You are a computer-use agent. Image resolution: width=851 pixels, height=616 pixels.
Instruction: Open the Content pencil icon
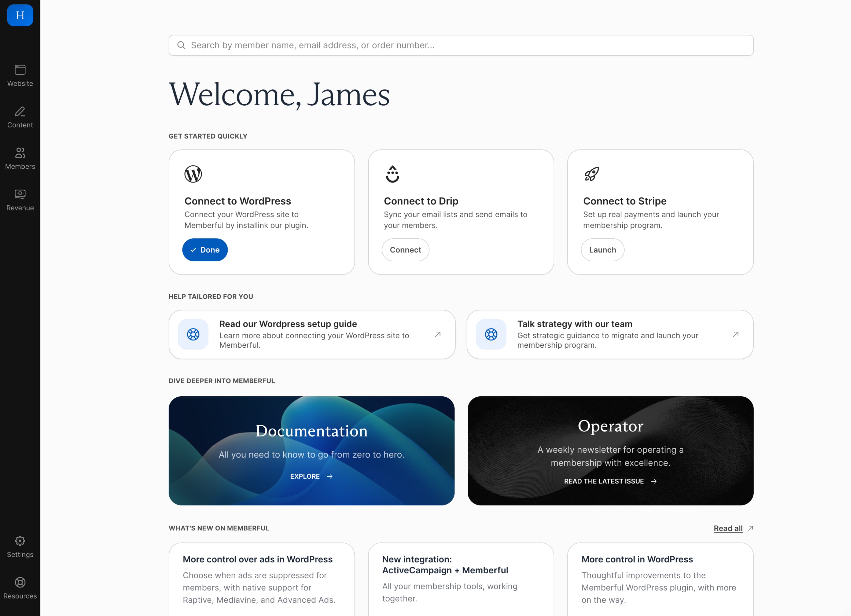click(20, 112)
